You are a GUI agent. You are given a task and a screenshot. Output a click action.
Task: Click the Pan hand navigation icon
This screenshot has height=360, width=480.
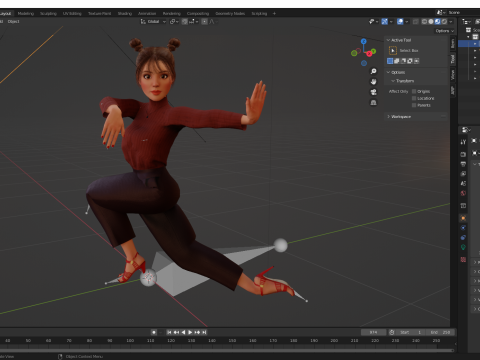pyautogui.click(x=374, y=82)
